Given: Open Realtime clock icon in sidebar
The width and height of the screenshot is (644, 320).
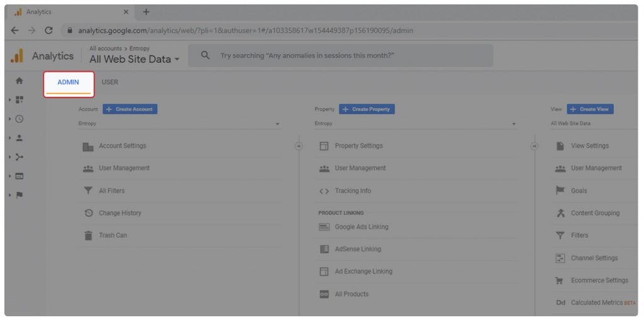Looking at the screenshot, I should point(19,119).
